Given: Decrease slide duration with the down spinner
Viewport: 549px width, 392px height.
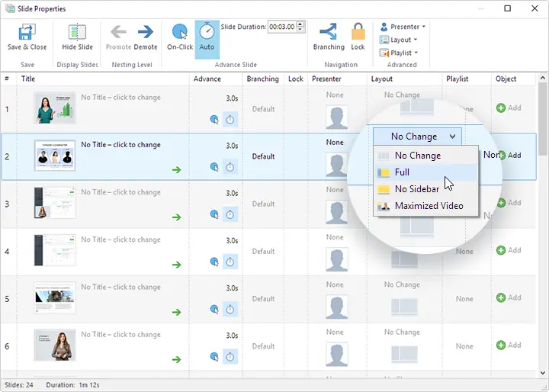Looking at the screenshot, I should (x=300, y=30).
